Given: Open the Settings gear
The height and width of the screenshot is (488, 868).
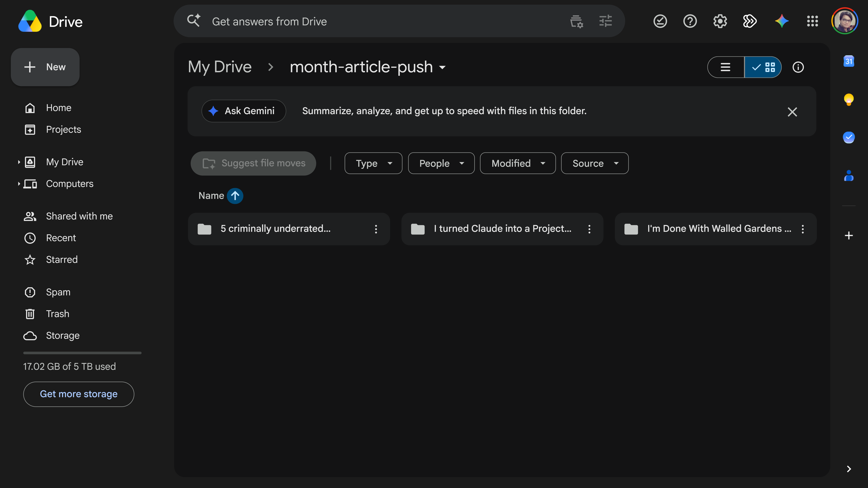Looking at the screenshot, I should click(720, 21).
